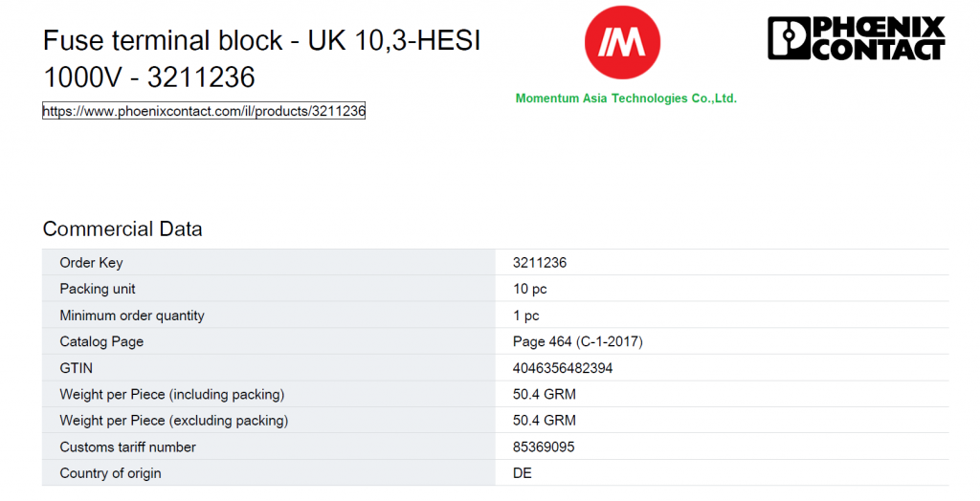This screenshot has height=501, width=980.
Task: Select customs tariff number 85369095
Action: 544,447
